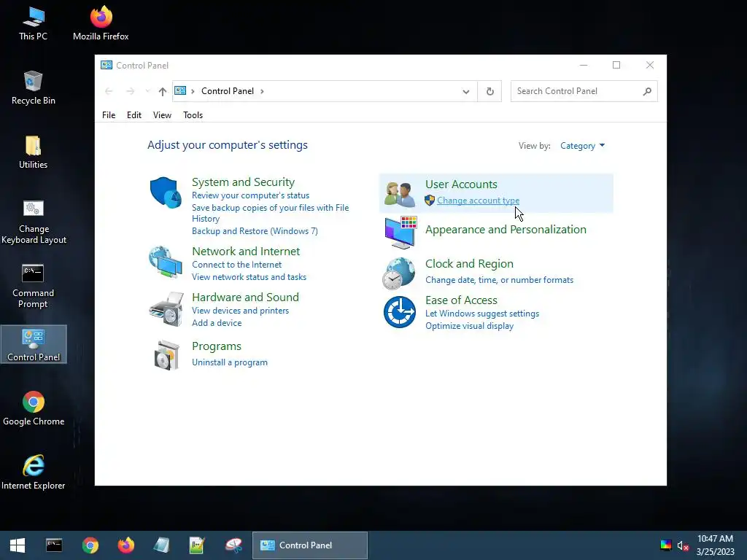Screen dimensions: 747x560
Task: Select the Control Panel desktop shortcut
Action: 34,344
